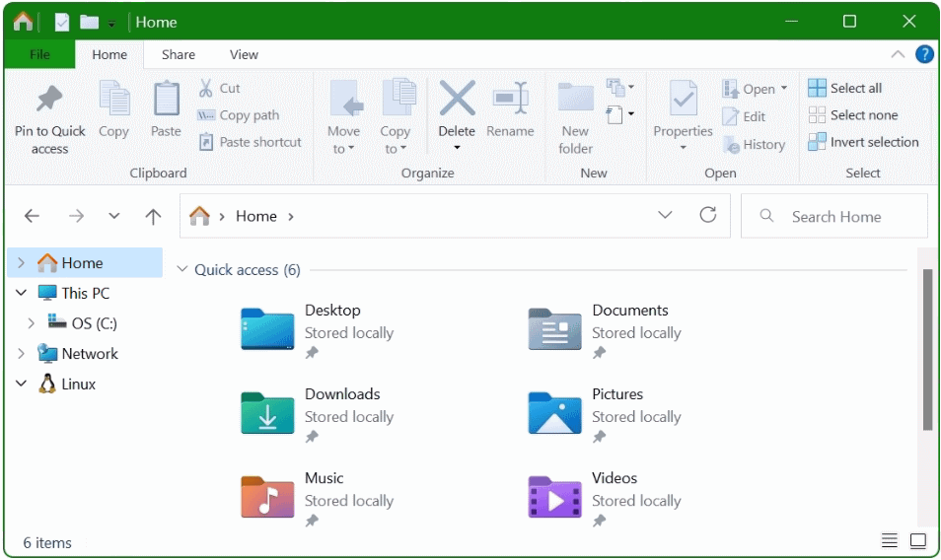Switch to details view in status bar
Image resolution: width=941 pixels, height=560 pixels.
[x=890, y=541]
